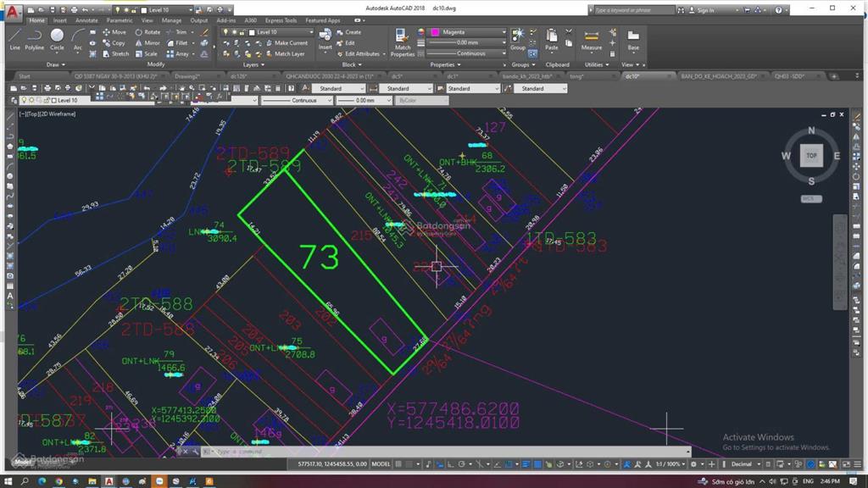
Task: Click the color wheel object color icon
Action: (x=420, y=32)
